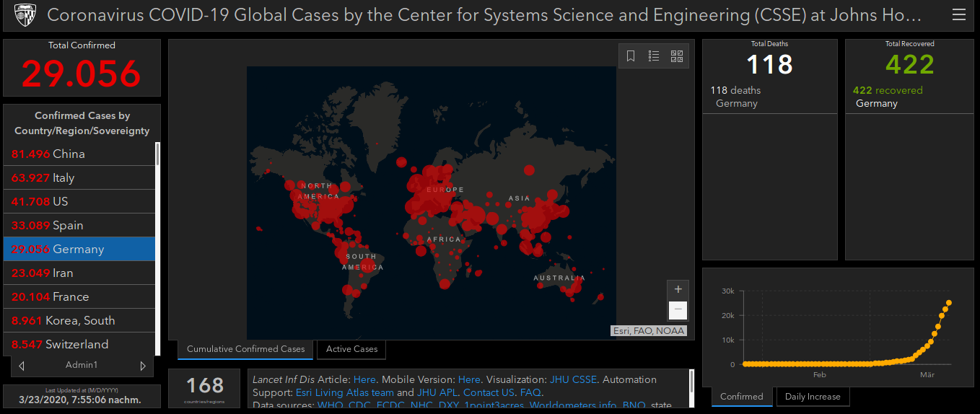Select Iran in the country list
Screen dimensions: 980x414
point(79,273)
